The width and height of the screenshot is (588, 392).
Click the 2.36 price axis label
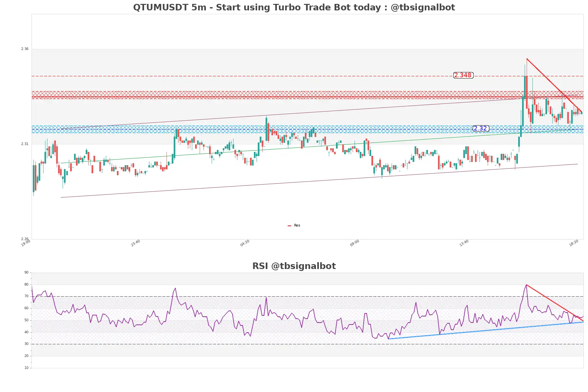(x=25, y=49)
